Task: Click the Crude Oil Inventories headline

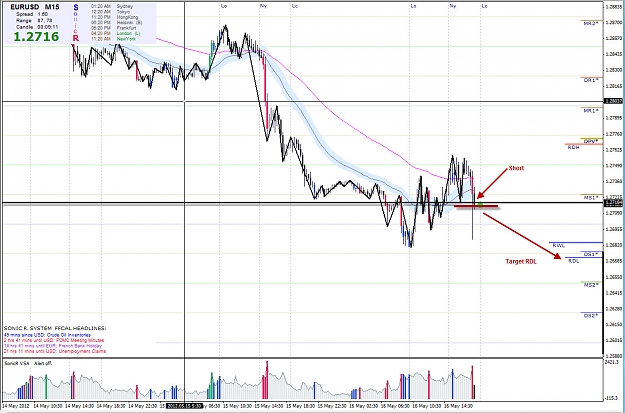Action: [47, 335]
